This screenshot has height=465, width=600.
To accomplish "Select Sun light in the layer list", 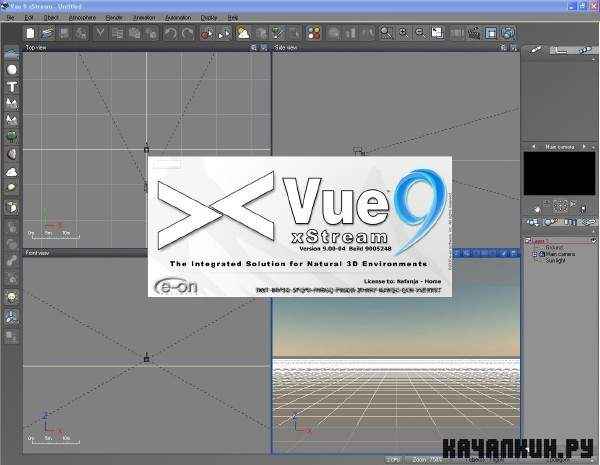I will click(555, 261).
